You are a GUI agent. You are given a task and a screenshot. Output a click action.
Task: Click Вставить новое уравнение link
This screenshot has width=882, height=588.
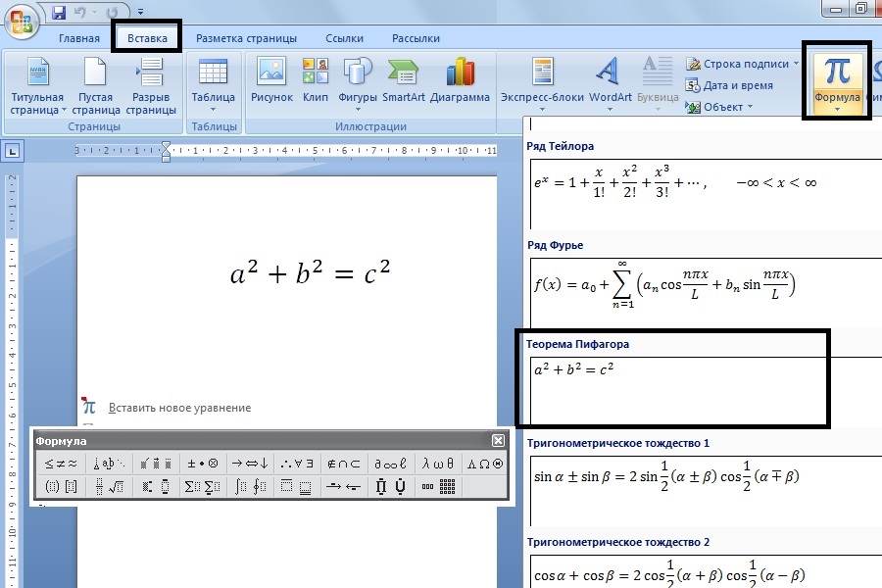(179, 408)
